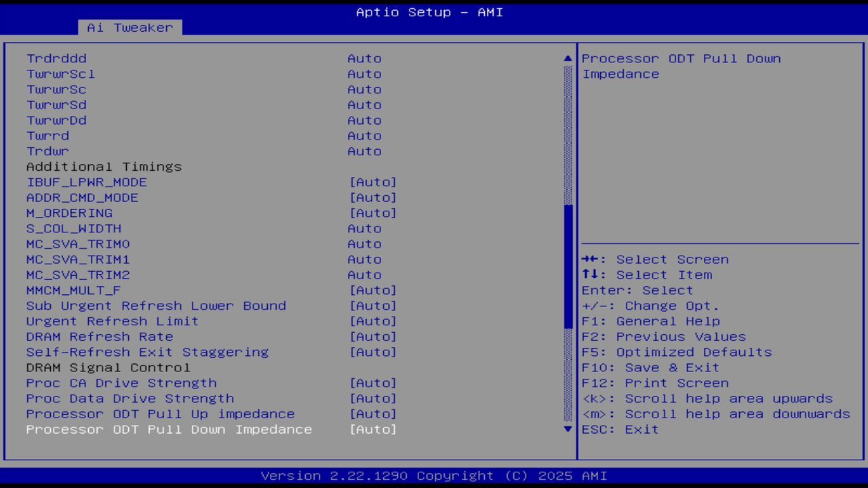
Task: Select the Trdrddd Auto value field
Action: [365, 59]
